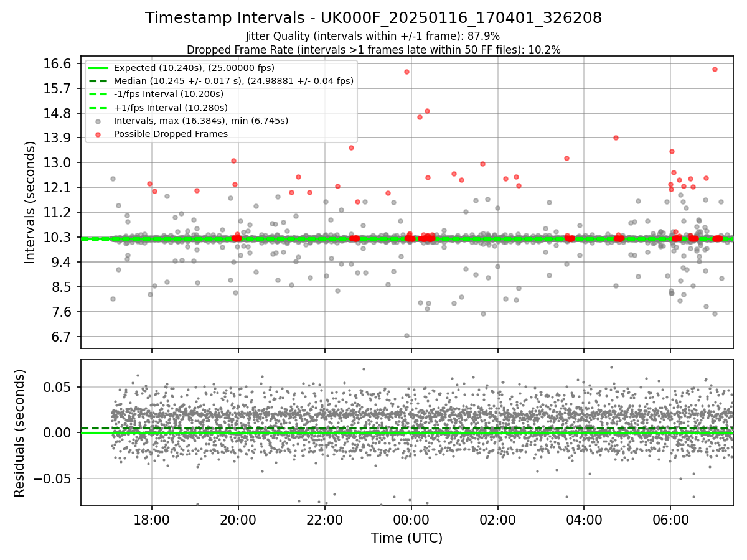Select the 'Dropped Frame Rate' 10.2% subtitle line
Viewport: 747px width, 560px height.
coord(374,50)
